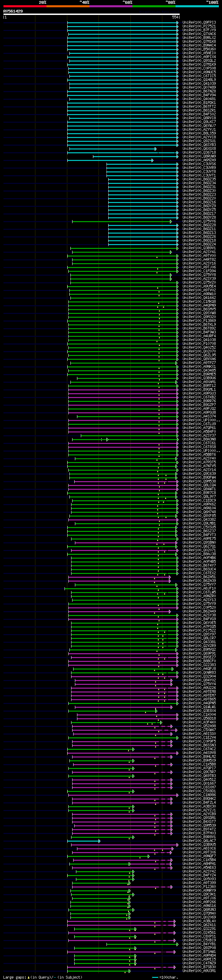222x980 pixels.
Task: Click label UniRef100_Q41039
Action: pos(199,84)
